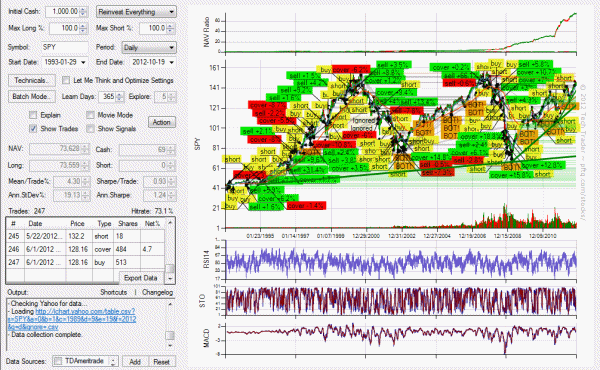Image resolution: width=600 pixels, height=370 pixels.
Task: Click the NAV Ratio chart
Action: click(401, 33)
